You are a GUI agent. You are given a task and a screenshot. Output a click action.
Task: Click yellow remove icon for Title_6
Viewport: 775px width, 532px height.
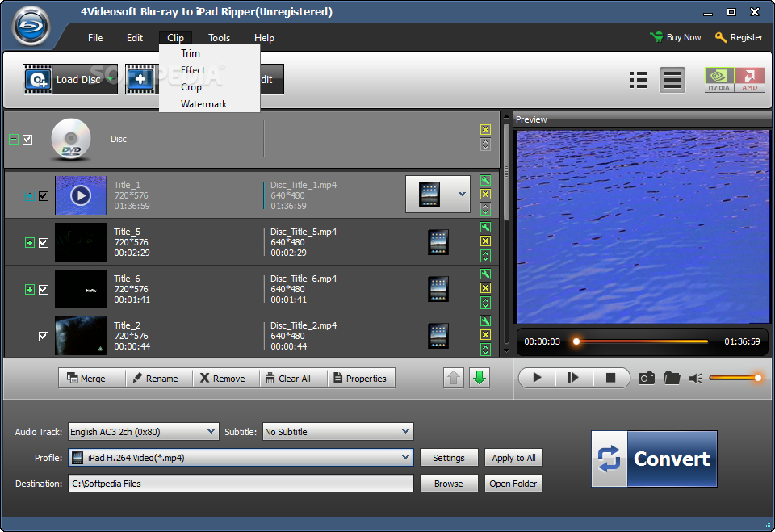point(485,287)
